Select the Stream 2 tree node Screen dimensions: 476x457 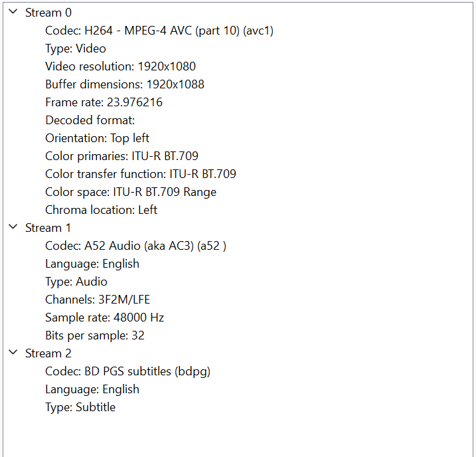[48, 353]
